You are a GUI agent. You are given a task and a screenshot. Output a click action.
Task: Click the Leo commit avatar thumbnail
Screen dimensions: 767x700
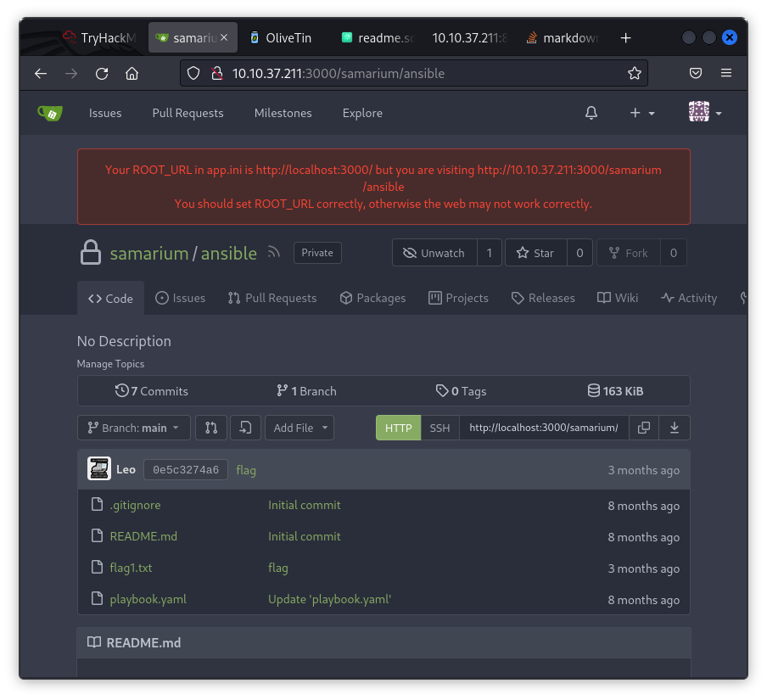pos(99,468)
